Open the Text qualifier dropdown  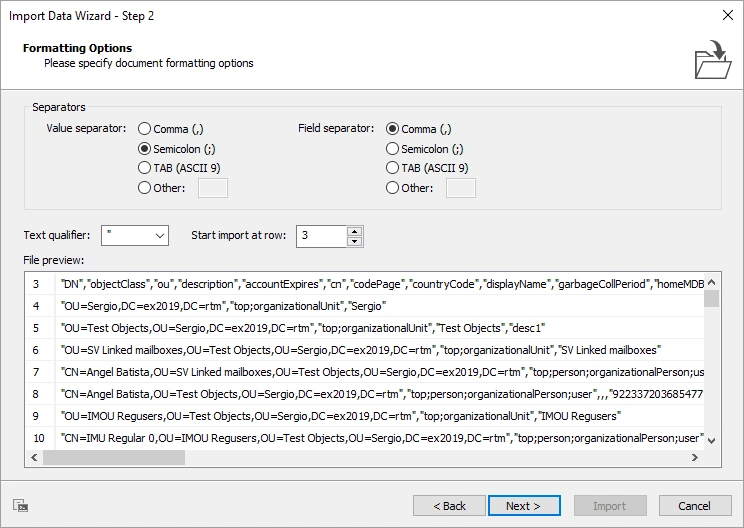click(135, 236)
